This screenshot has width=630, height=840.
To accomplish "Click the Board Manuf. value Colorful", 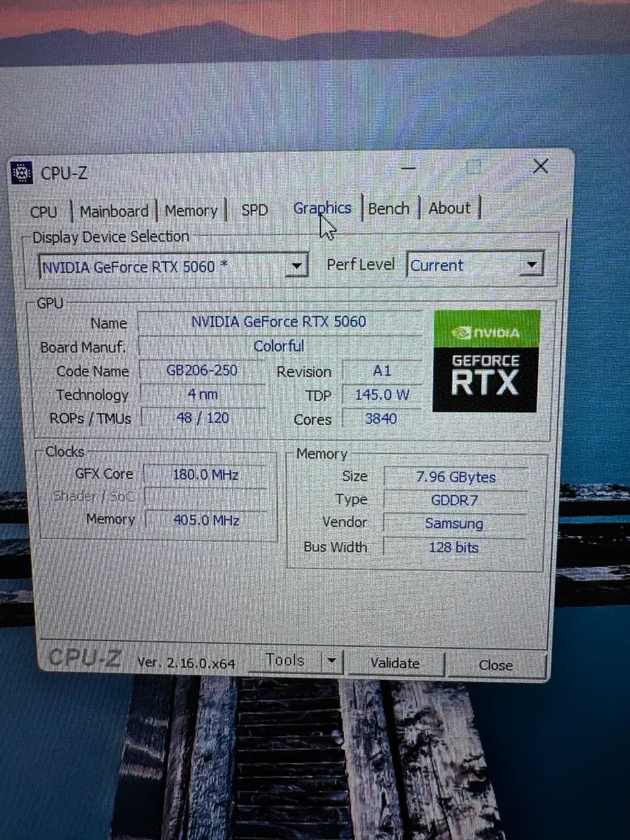I will tap(279, 346).
